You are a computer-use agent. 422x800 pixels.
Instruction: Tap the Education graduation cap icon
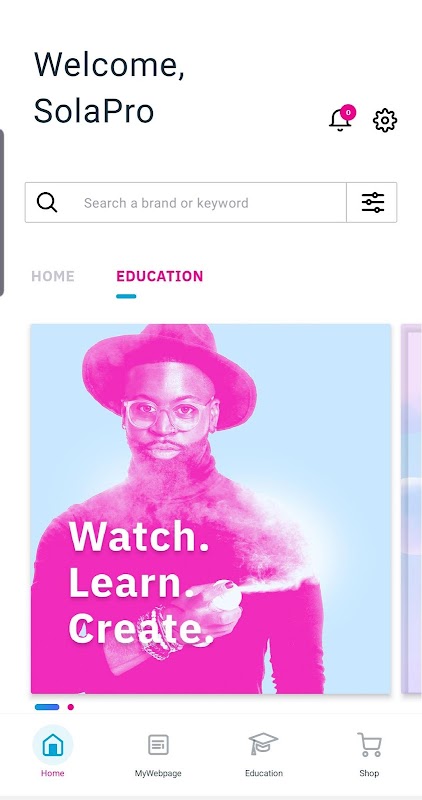(263, 744)
